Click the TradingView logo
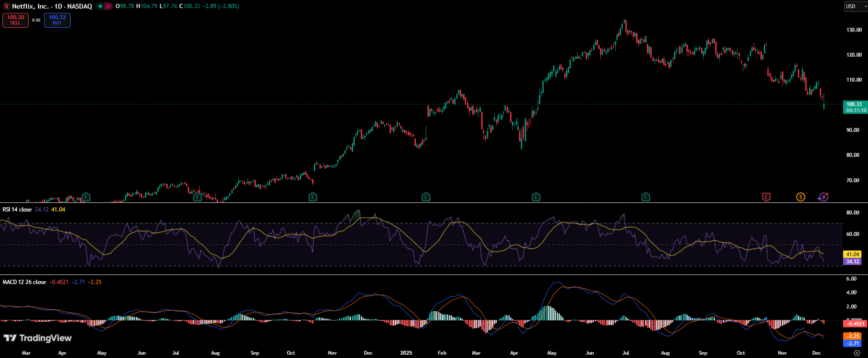The image size is (868, 358). [x=37, y=338]
